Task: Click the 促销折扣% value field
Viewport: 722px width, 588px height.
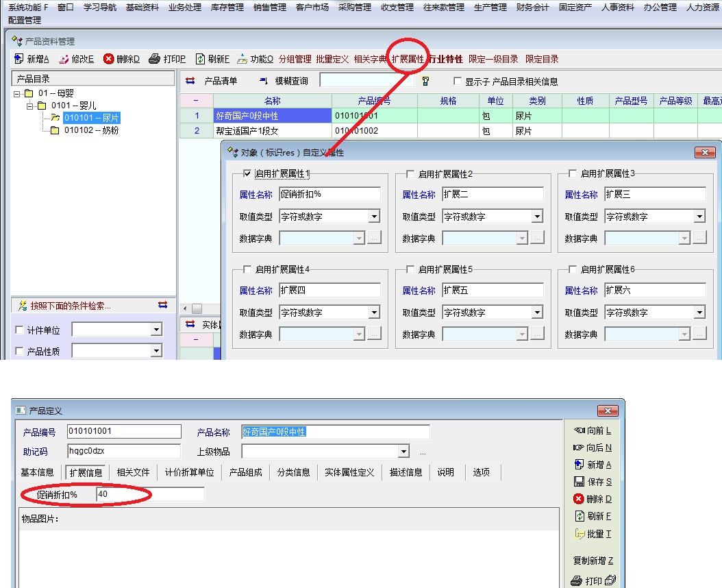Action: click(x=149, y=494)
